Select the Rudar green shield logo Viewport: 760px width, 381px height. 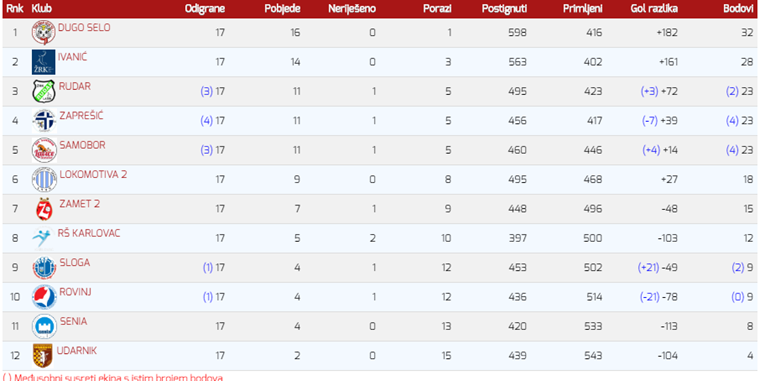point(44,91)
